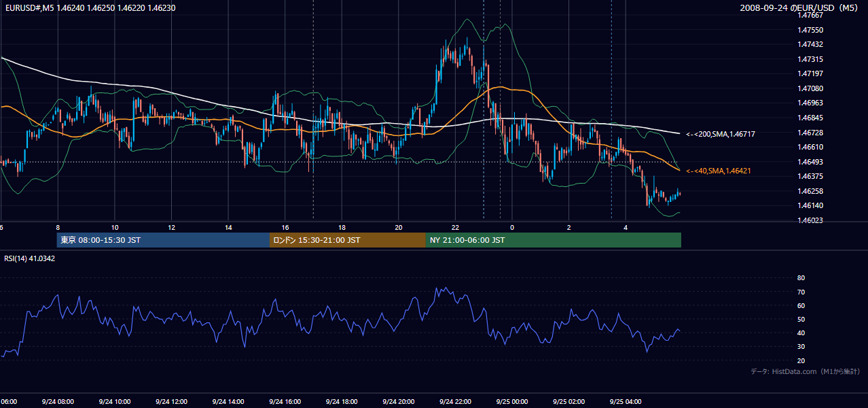Click price scale value 1.47197

810,73
